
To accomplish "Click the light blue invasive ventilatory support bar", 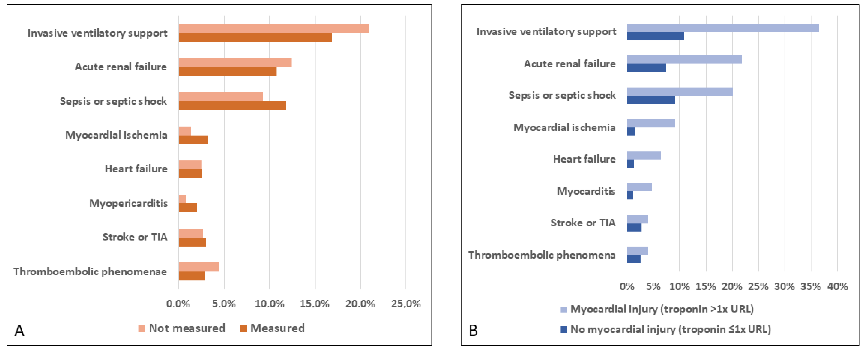I will [x=722, y=28].
